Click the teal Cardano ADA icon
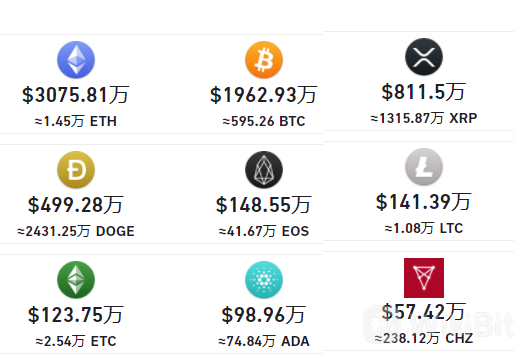Screen dimensions: 529x360 tap(264, 280)
